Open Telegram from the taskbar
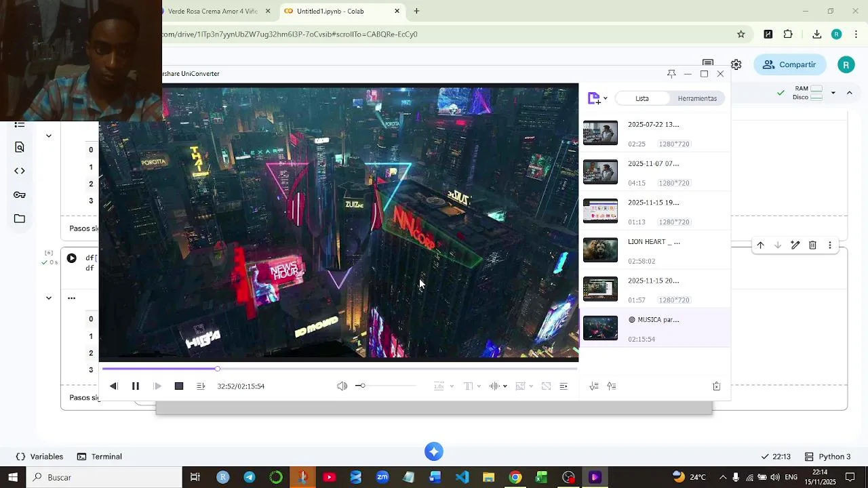 (x=250, y=477)
